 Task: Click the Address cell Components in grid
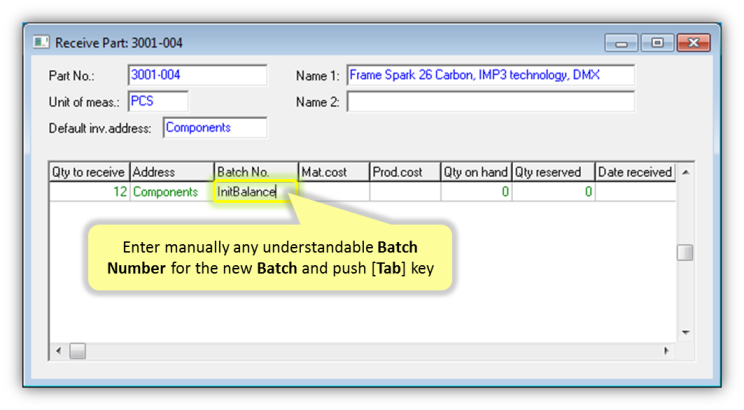(x=172, y=192)
